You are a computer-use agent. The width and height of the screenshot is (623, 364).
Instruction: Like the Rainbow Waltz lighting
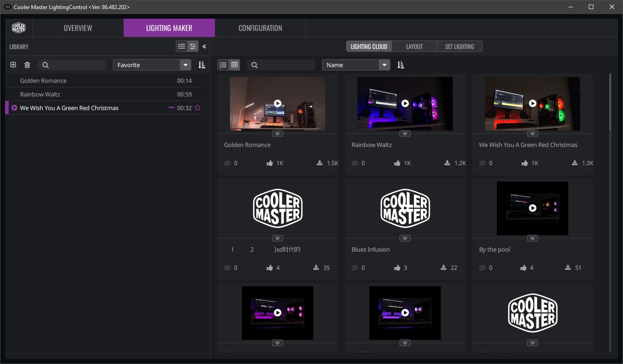[398, 163]
